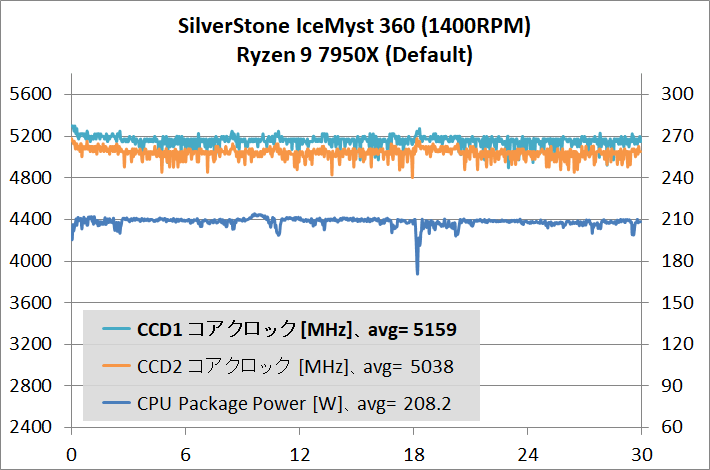710x470 pixels.
Task: Click the chart title SilverStone IceMyst 360 (1400RPM)
Action: click(x=354, y=26)
